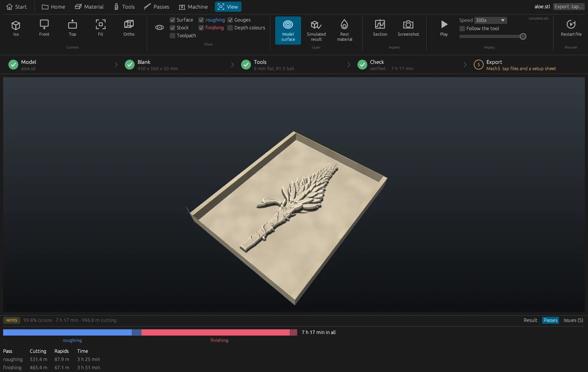
Task: Click the red finishing timeline bar
Action: pos(216,332)
